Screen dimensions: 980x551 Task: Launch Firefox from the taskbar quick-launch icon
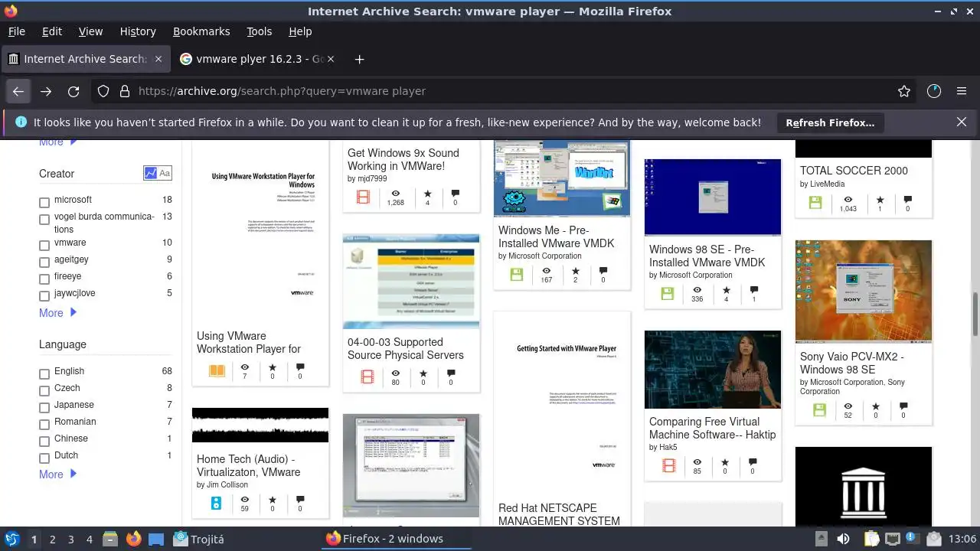click(134, 539)
